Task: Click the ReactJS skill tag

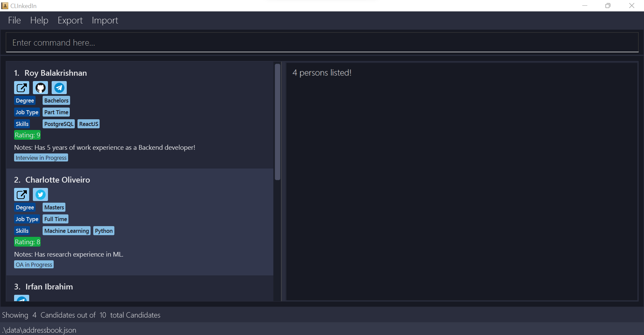Action: coord(89,124)
